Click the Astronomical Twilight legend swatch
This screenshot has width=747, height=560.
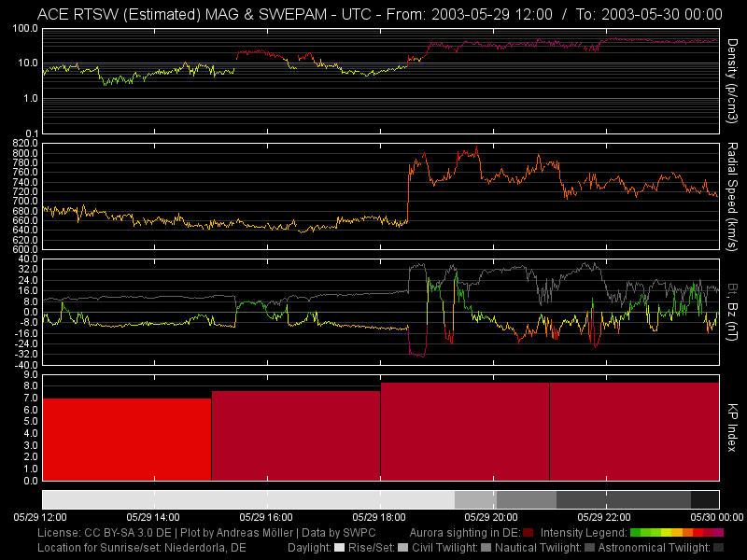[x=718, y=548]
